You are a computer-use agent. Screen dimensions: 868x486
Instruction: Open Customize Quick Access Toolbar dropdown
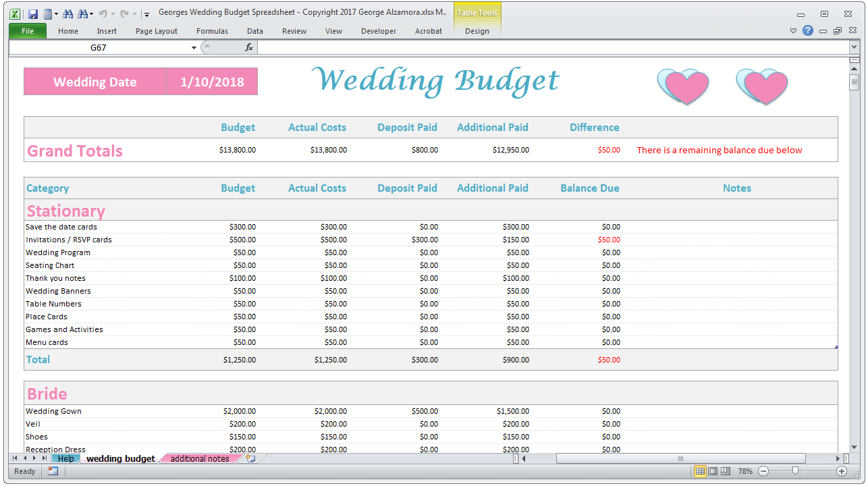point(146,14)
